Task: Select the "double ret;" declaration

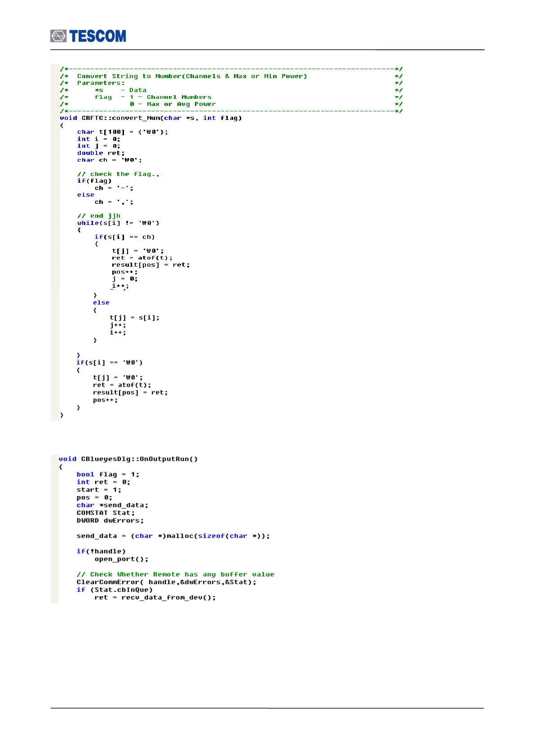Action: point(101,153)
